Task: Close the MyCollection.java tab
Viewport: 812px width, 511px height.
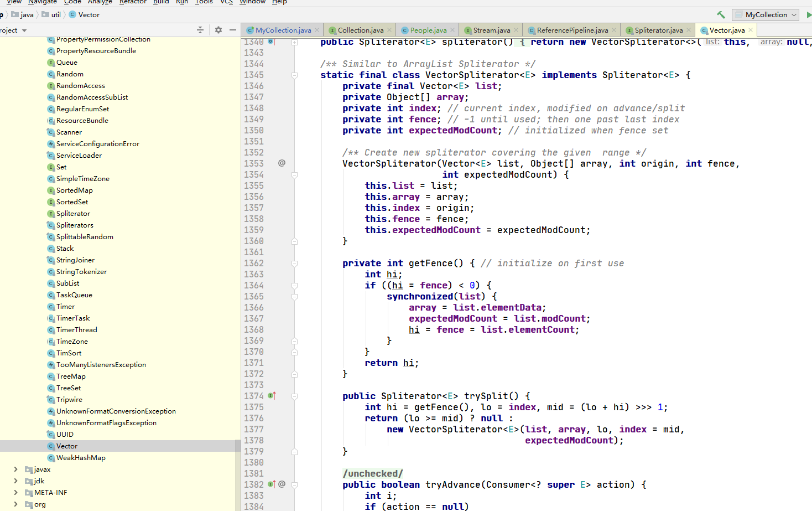Action: coord(317,30)
